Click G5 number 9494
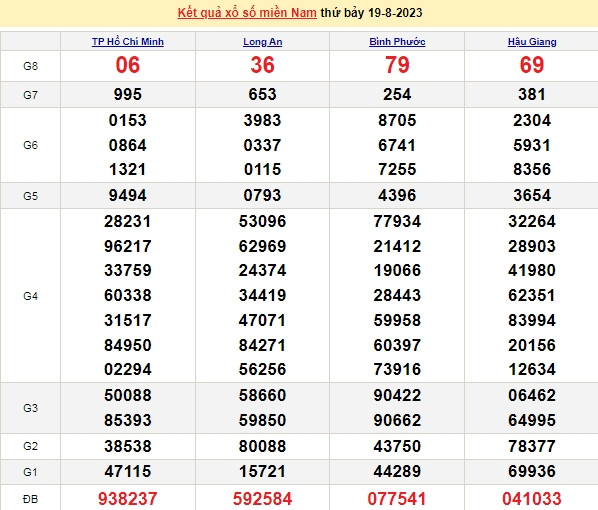 128,195
